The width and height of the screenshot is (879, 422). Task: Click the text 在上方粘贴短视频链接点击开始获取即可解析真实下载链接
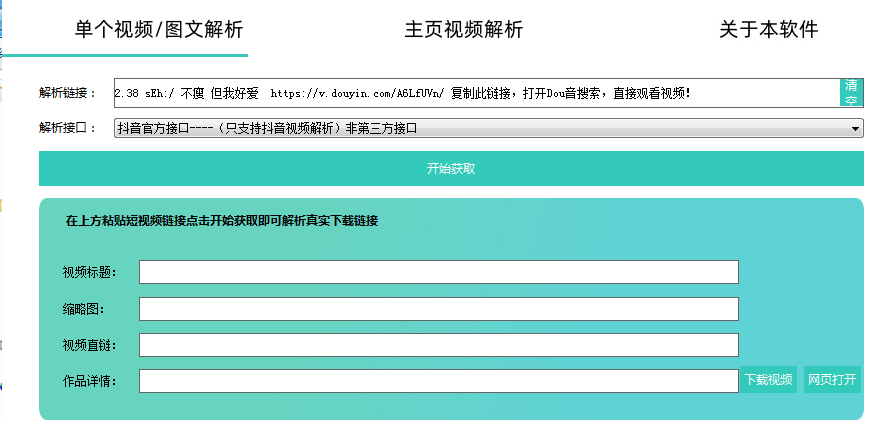coord(222,221)
